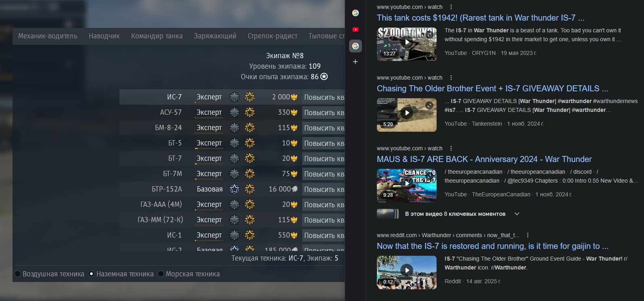Open 'MAUS & IS-7 ARE BACK' result link
This screenshot has width=644, height=301.
pyautogui.click(x=484, y=159)
